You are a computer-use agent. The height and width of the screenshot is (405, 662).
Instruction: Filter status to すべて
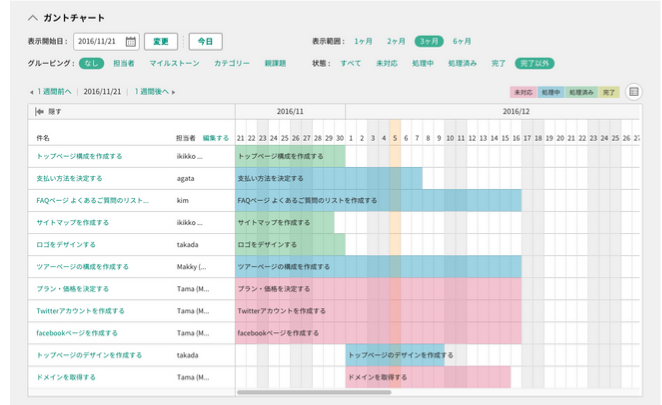[x=351, y=63]
